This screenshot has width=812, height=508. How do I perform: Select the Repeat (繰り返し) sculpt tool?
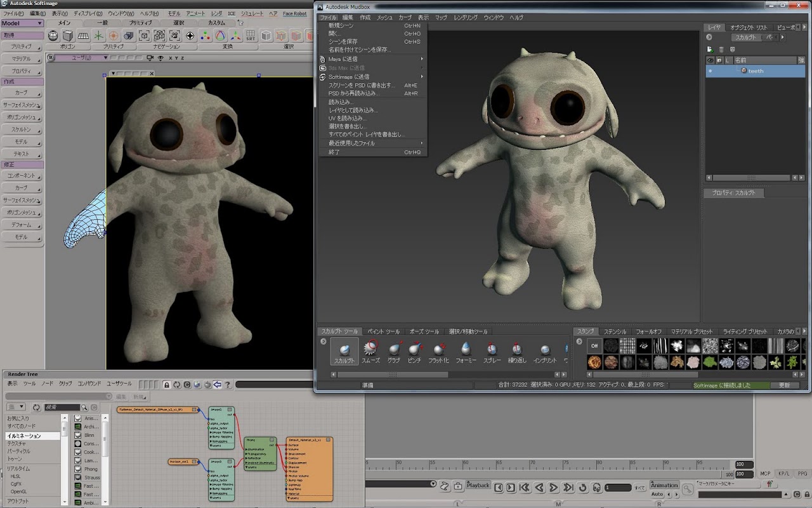(x=517, y=352)
